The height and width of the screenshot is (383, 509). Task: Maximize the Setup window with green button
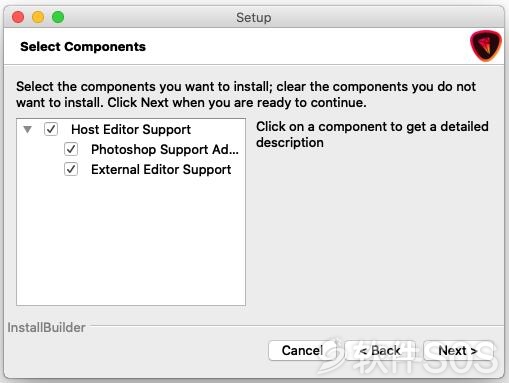point(58,17)
